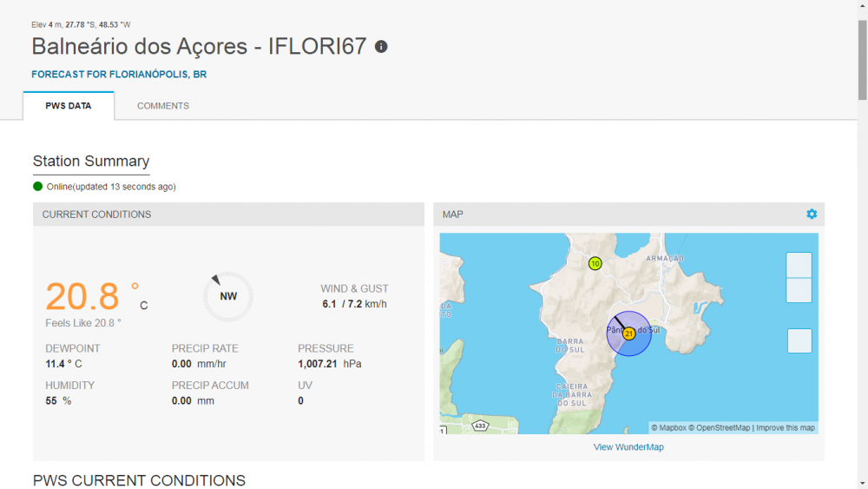
Task: Click the station info icon beside IFLORI67
Action: pos(381,47)
